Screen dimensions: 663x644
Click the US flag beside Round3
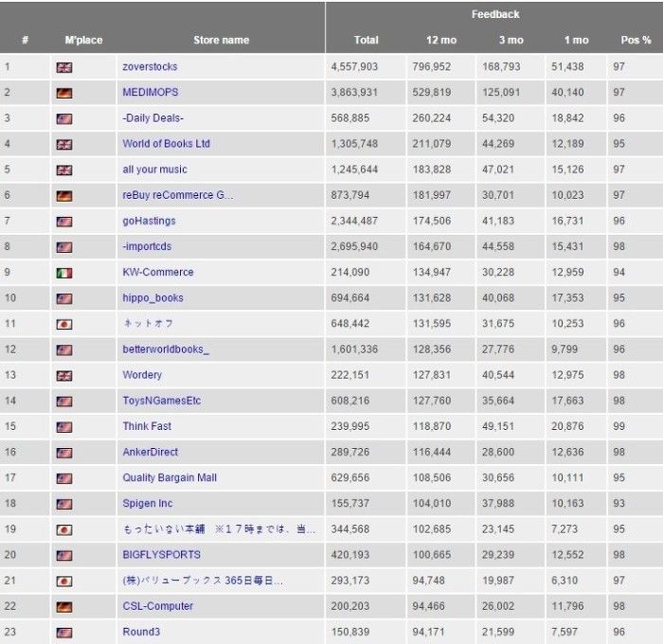tap(64, 633)
